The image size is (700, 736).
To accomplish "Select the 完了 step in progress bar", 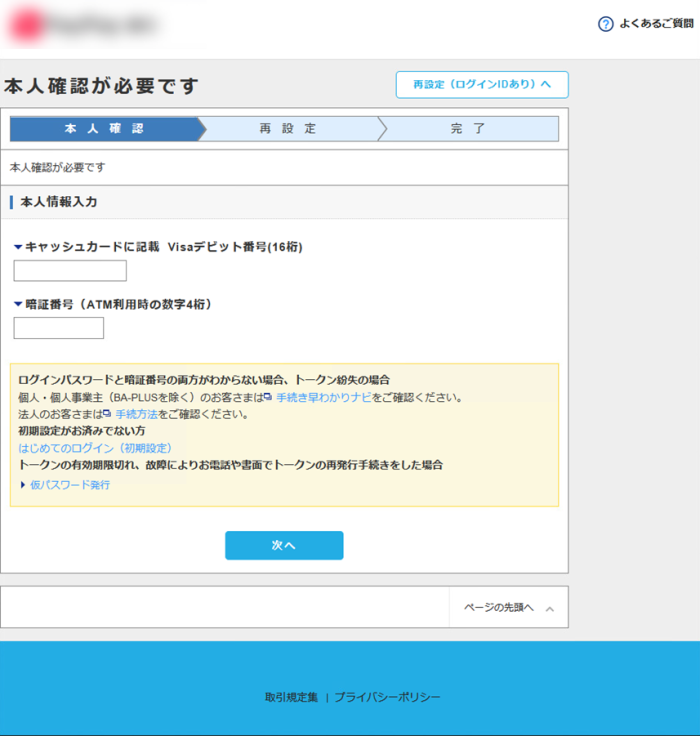I will pos(467,129).
